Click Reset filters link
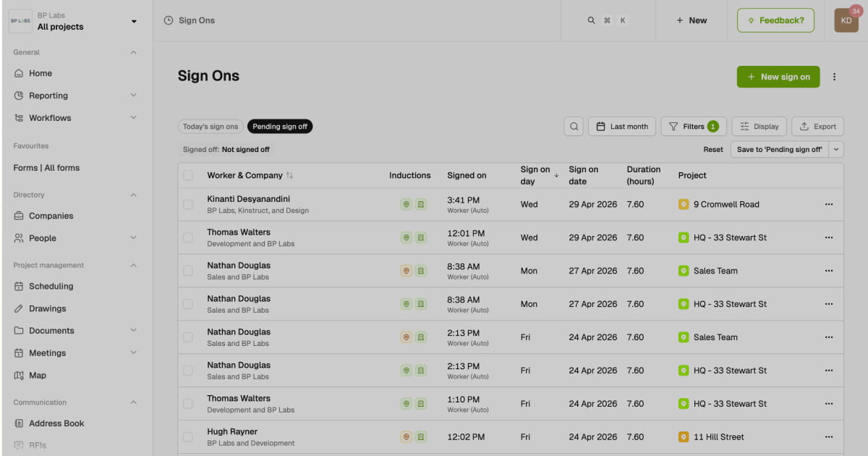 (713, 150)
